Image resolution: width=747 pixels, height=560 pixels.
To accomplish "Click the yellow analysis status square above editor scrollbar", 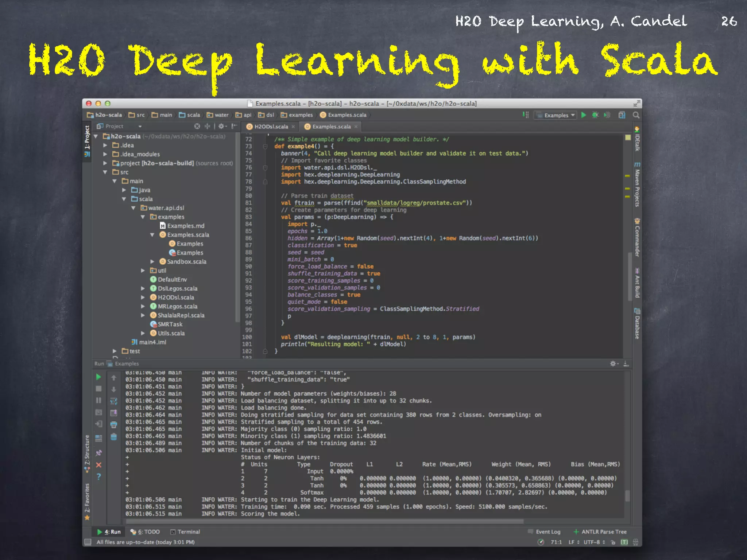I will [x=628, y=137].
